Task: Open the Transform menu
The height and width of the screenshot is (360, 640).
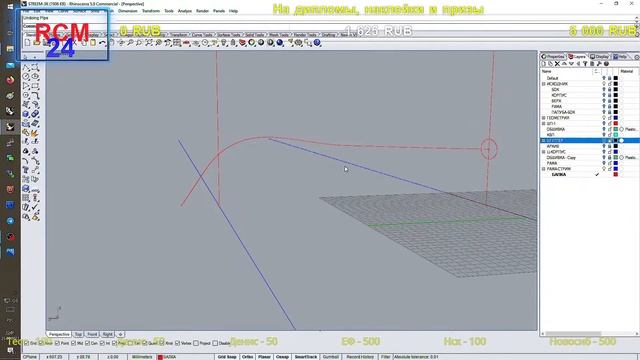Action: [x=151, y=11]
